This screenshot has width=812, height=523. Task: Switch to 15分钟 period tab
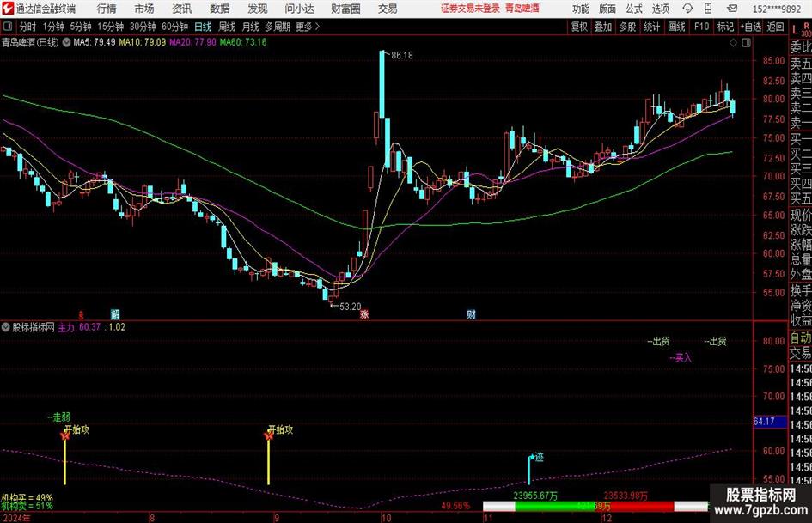pyautogui.click(x=110, y=27)
